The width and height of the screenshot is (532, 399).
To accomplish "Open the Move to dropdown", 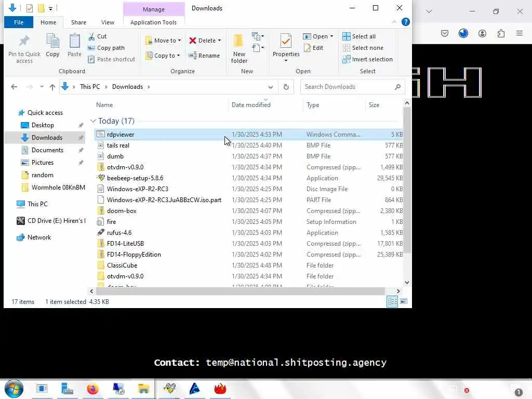I will tap(163, 41).
